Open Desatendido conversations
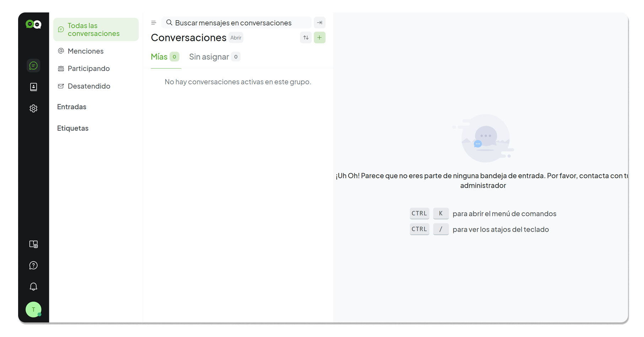644x337 pixels. click(89, 86)
